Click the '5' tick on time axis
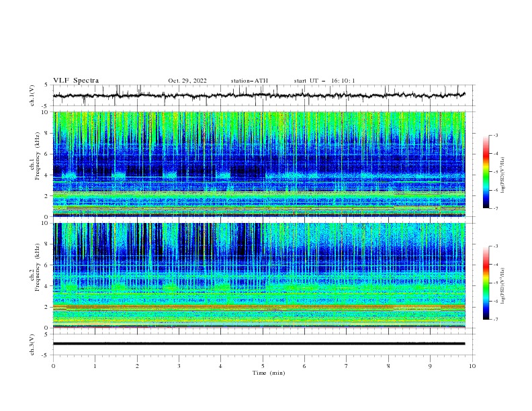The height and width of the screenshot is (411, 532). (263, 366)
